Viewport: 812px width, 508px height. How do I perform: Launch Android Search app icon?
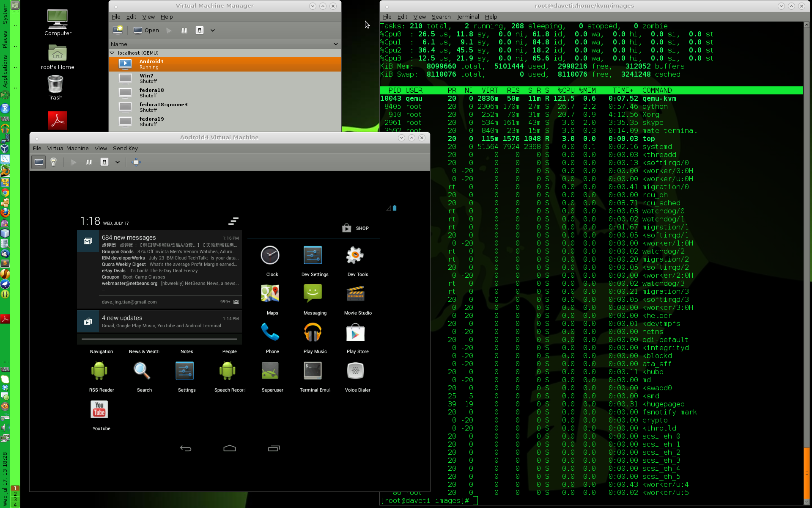142,371
